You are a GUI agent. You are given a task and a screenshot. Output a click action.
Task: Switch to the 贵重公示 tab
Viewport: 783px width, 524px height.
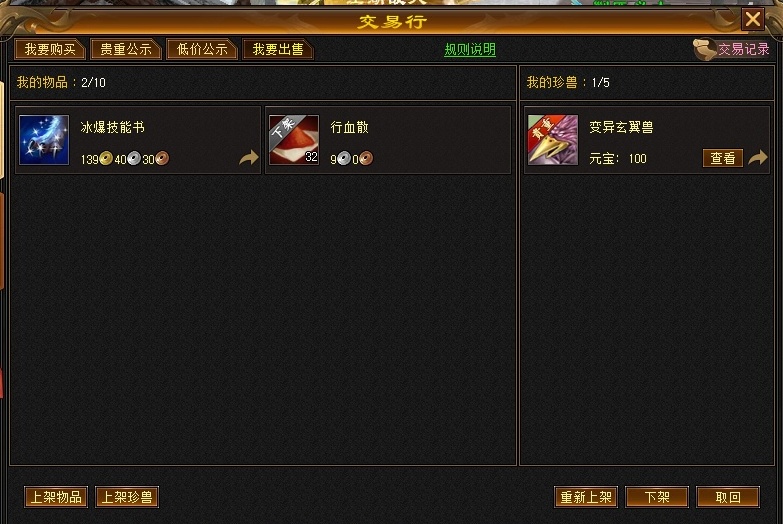coord(126,49)
